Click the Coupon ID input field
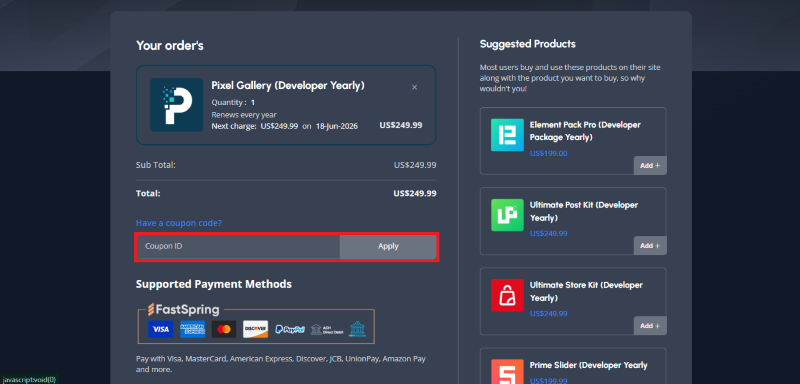Viewport: 800px width, 384px height. pyautogui.click(x=238, y=246)
